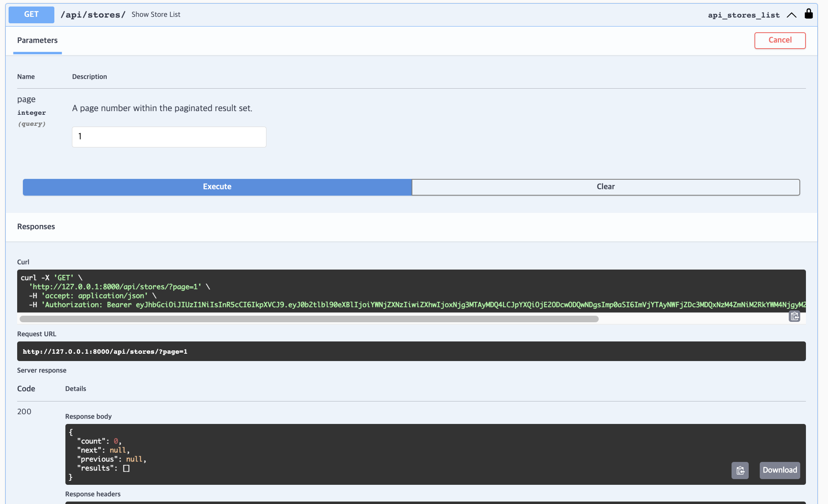Click the /api/stores/ endpoint path
This screenshot has width=828, height=504.
click(93, 15)
